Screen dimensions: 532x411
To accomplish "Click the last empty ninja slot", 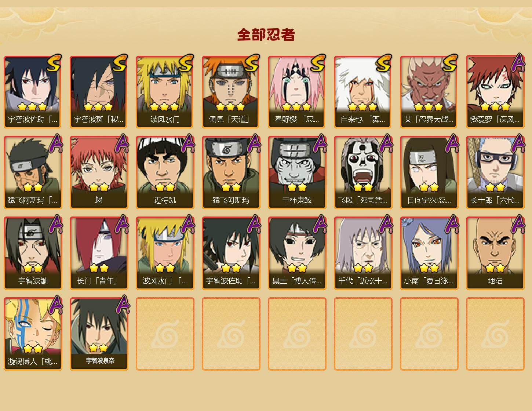I will pyautogui.click(x=495, y=334).
